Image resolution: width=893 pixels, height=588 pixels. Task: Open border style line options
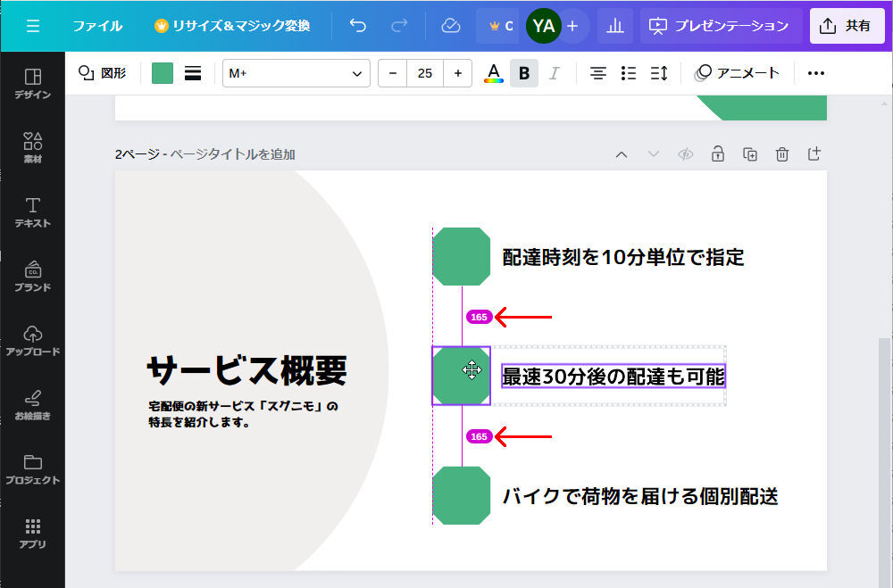click(x=193, y=73)
